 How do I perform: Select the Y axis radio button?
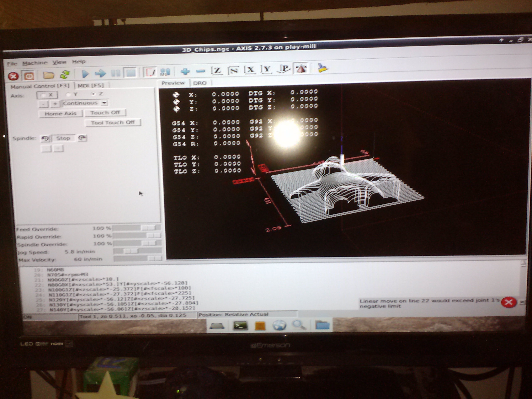[x=72, y=94]
